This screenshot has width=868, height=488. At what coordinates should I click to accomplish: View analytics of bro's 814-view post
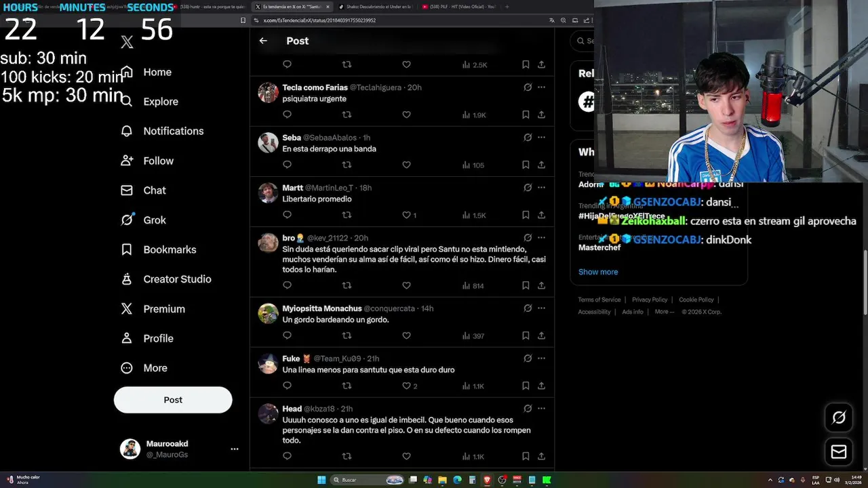[x=473, y=285]
